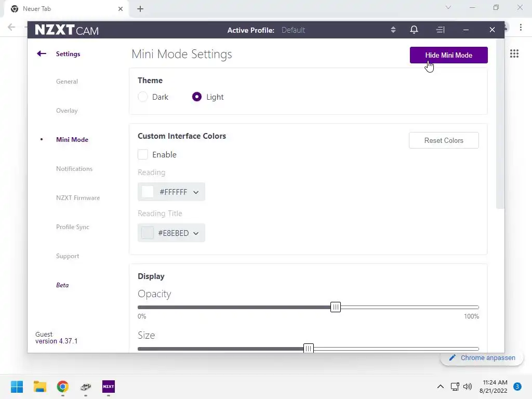
Task: Open notification center badge
Action: 517,387
